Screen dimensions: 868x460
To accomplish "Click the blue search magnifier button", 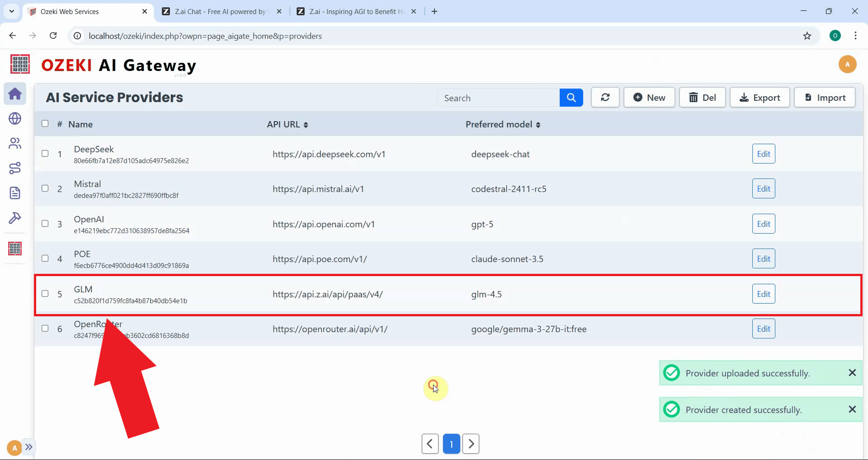I will coord(571,98).
